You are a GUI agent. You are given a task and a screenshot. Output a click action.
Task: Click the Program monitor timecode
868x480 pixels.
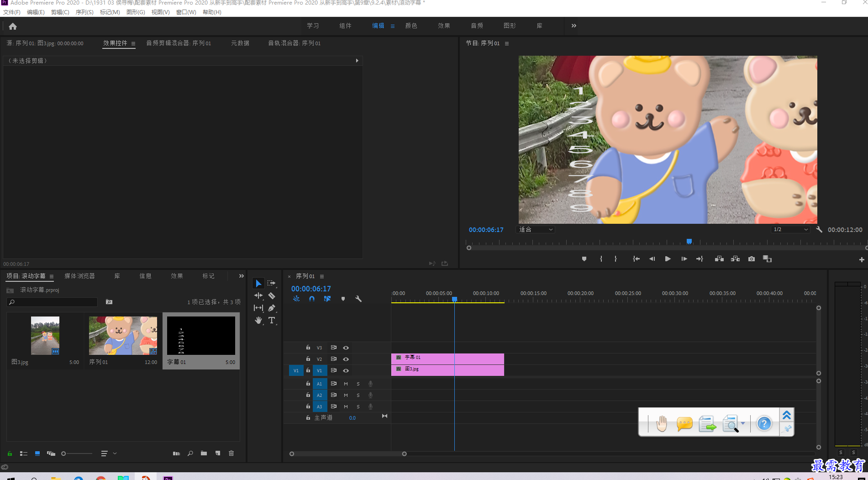pos(486,230)
